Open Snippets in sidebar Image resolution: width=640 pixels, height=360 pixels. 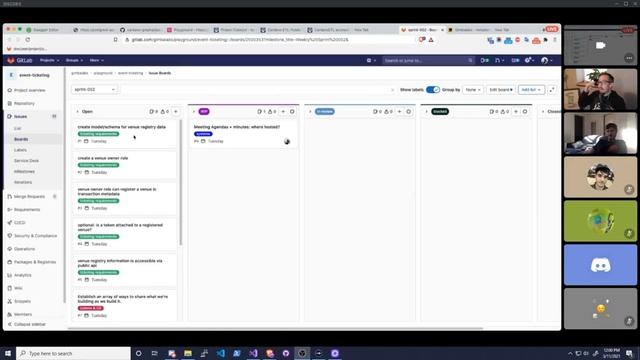point(22,301)
